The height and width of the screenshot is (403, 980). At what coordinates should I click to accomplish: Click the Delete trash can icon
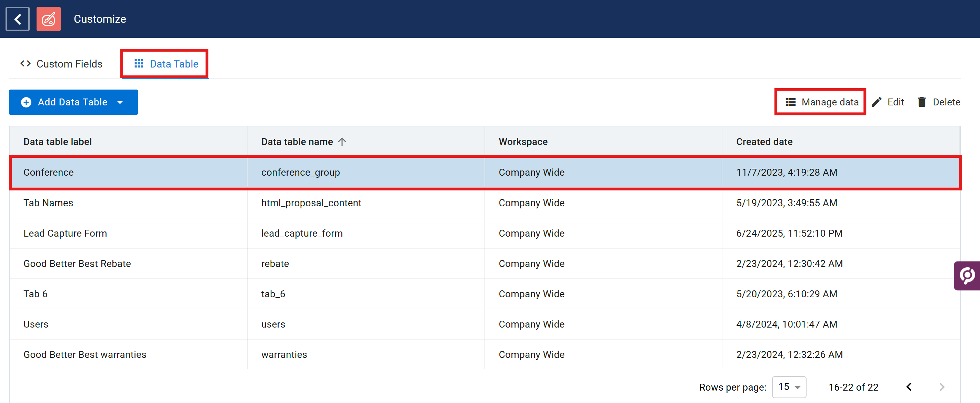click(922, 102)
